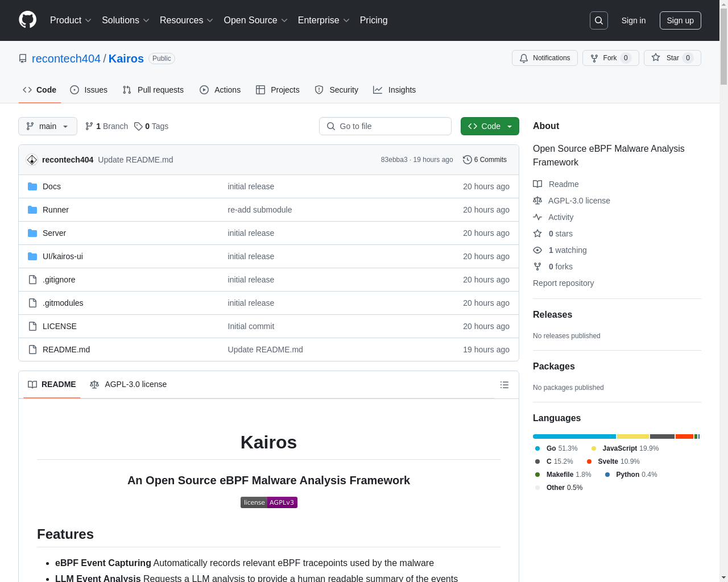Click the Activity pulse icon
728x582 pixels.
(537, 217)
